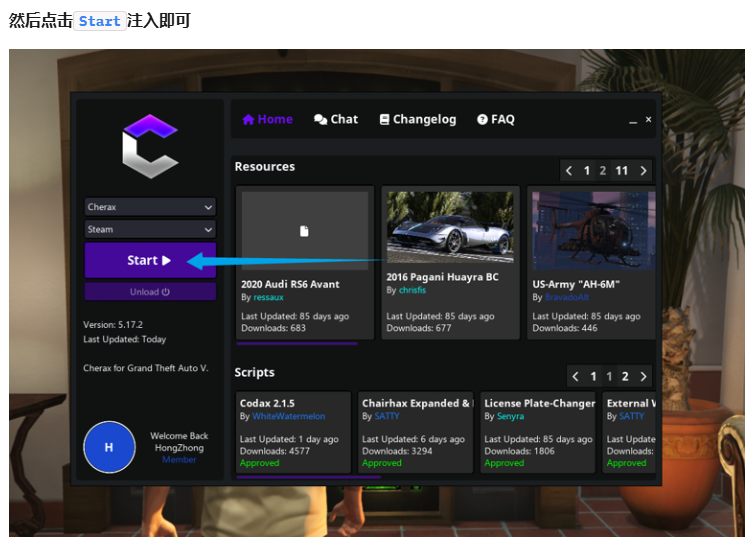Viewport: 753px width, 547px height.
Task: Close the Cherax launcher window
Action: pyautogui.click(x=648, y=119)
